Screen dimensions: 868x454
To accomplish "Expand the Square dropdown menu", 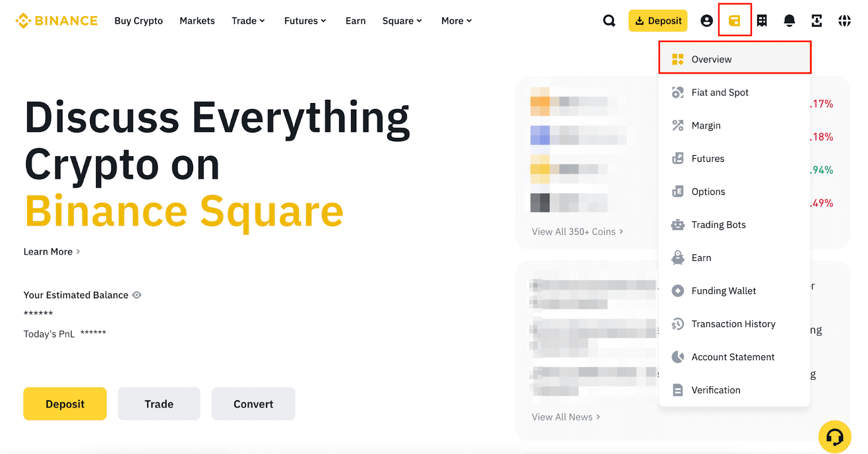I will pos(402,21).
